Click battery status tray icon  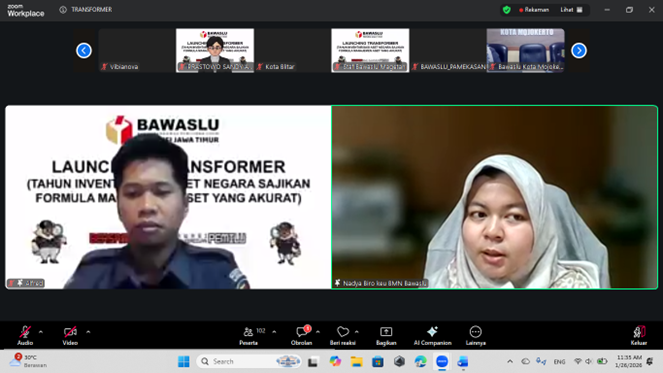point(602,362)
